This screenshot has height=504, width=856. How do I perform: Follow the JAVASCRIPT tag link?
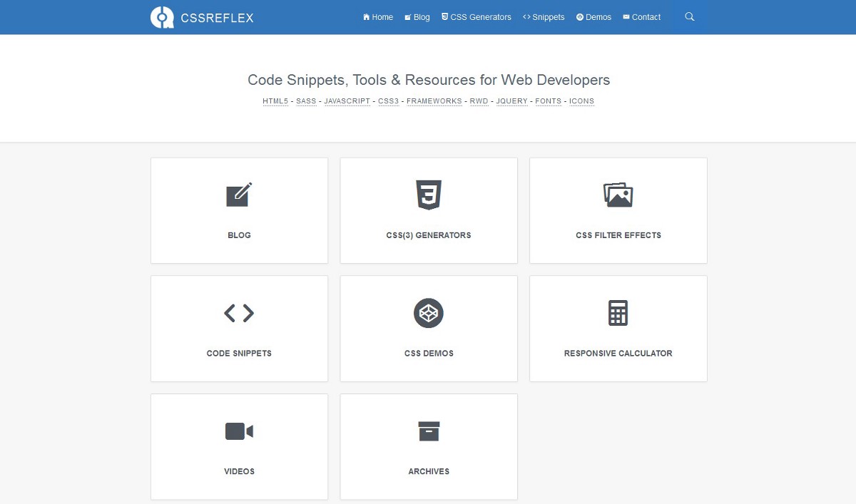[x=347, y=101]
